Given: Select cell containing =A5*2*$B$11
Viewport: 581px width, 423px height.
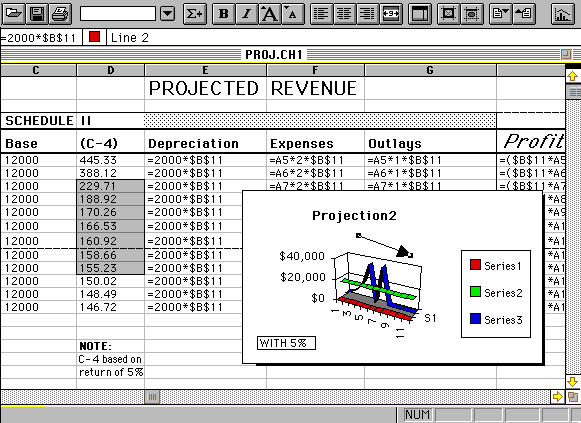Looking at the screenshot, I should [x=315, y=160].
